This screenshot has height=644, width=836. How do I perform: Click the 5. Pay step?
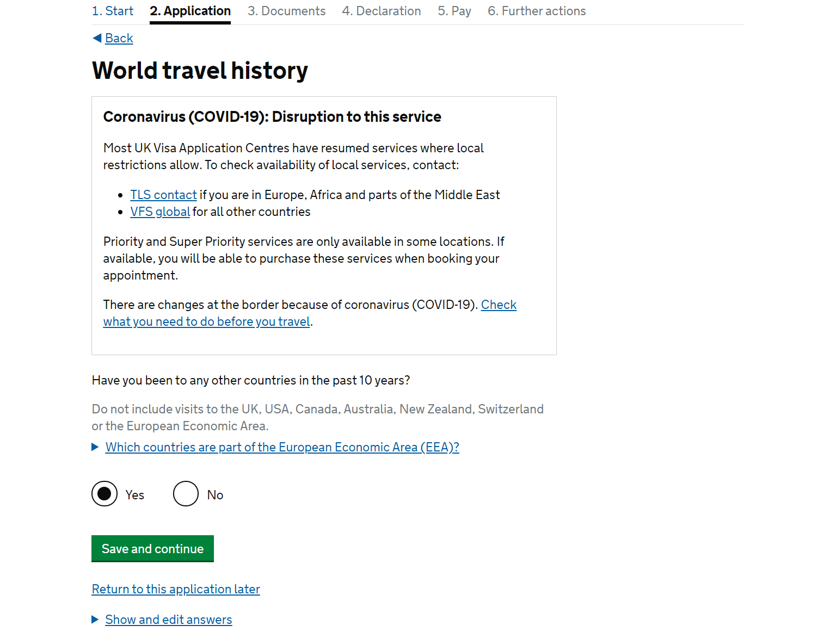(x=454, y=11)
